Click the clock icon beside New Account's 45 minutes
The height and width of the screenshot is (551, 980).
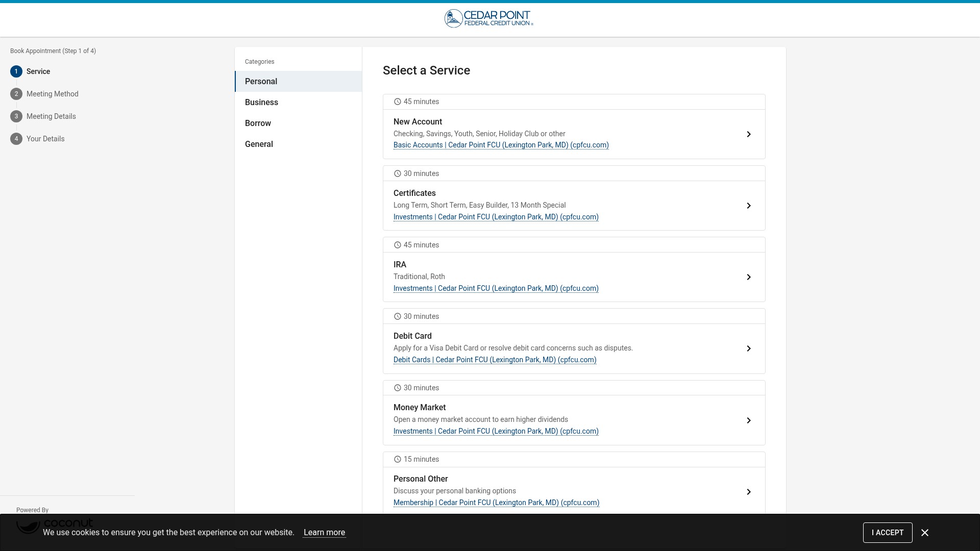pyautogui.click(x=398, y=102)
